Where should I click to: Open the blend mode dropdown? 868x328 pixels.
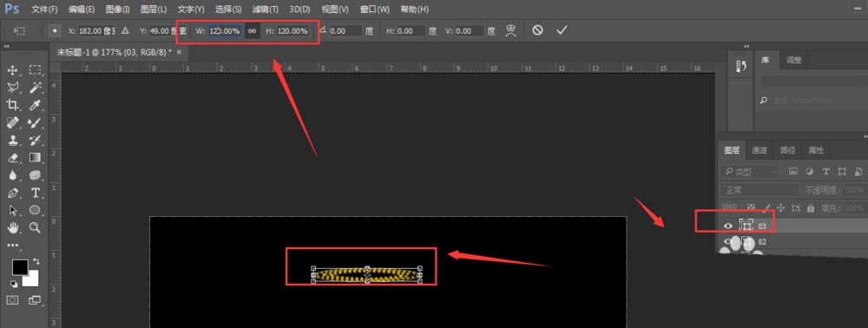(x=760, y=190)
